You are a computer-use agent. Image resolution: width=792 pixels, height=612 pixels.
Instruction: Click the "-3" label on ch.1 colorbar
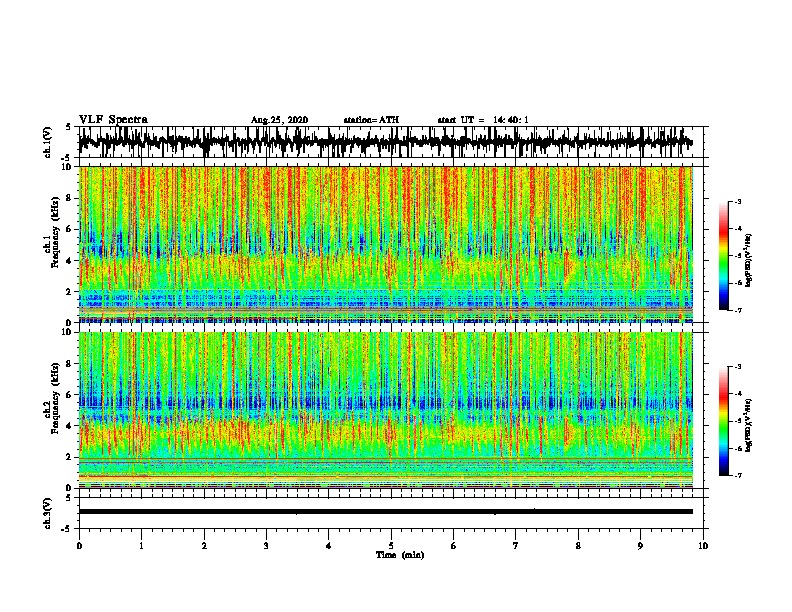[737, 201]
